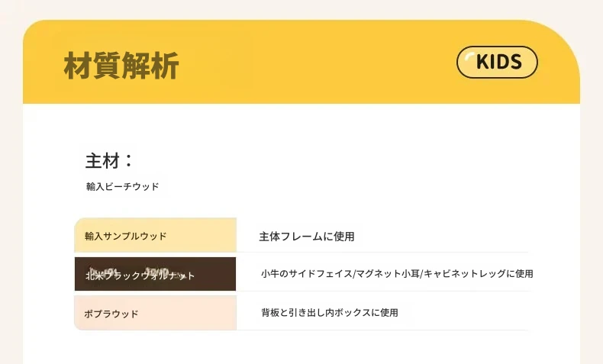The image size is (603, 364).
Task: Select the 輸入ビーチウッド text
Action: pos(122,186)
